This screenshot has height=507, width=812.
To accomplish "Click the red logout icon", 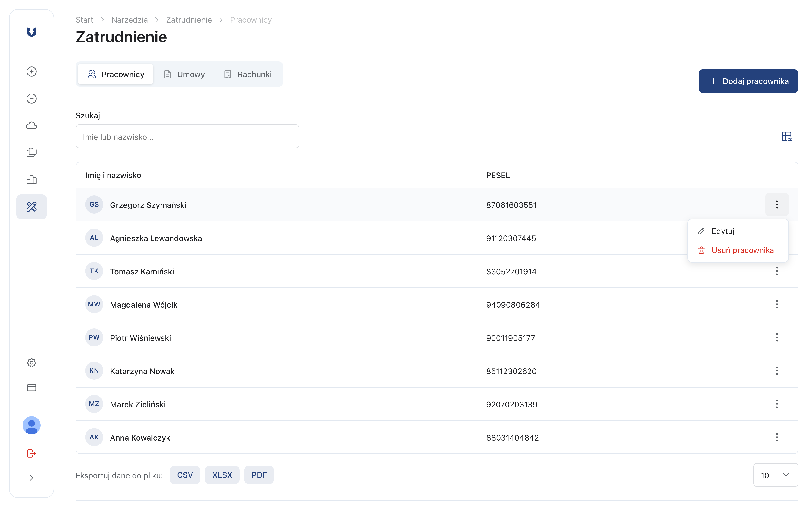I will (x=32, y=453).
